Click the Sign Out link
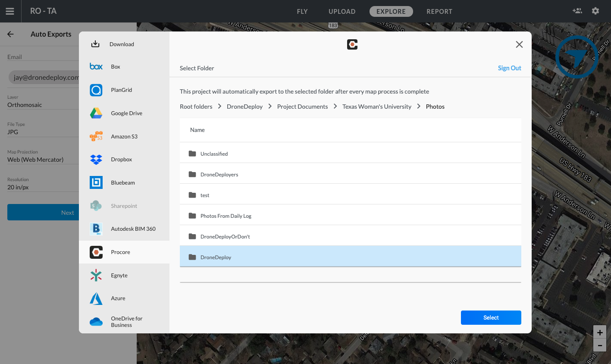Screen dimensions: 611x364 click(x=509, y=68)
